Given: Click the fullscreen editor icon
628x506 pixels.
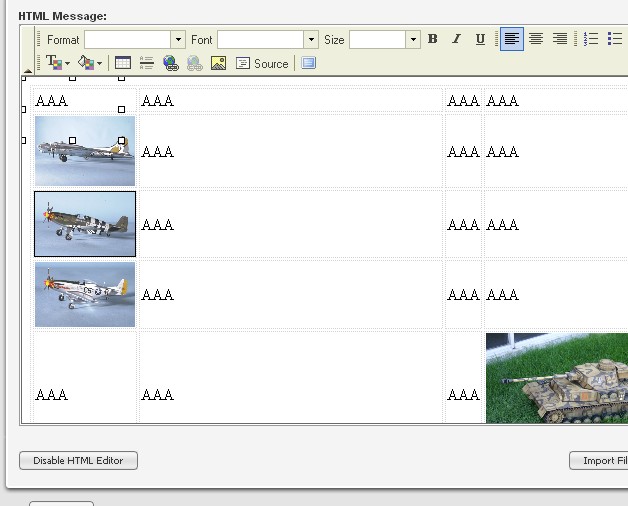Looking at the screenshot, I should (308, 63).
